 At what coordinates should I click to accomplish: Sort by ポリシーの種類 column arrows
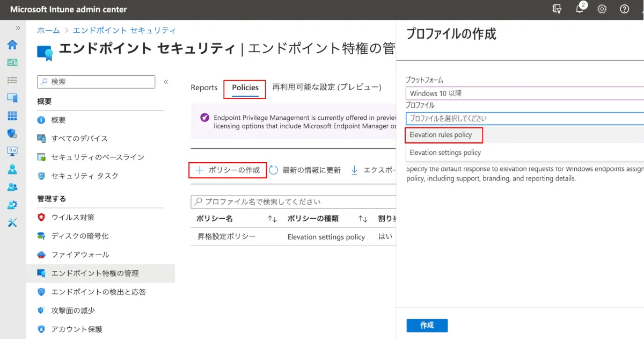[363, 219]
